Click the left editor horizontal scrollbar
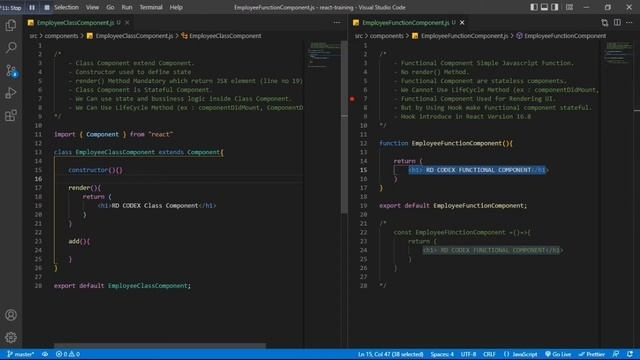 point(160,346)
